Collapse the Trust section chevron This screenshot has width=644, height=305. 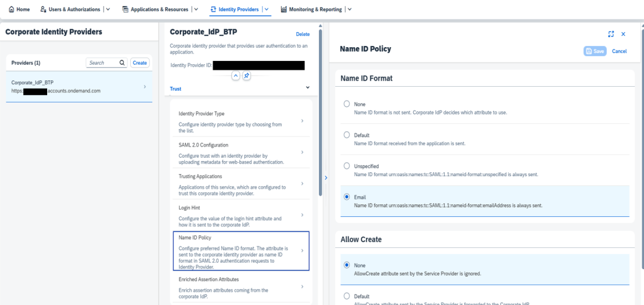pyautogui.click(x=308, y=89)
